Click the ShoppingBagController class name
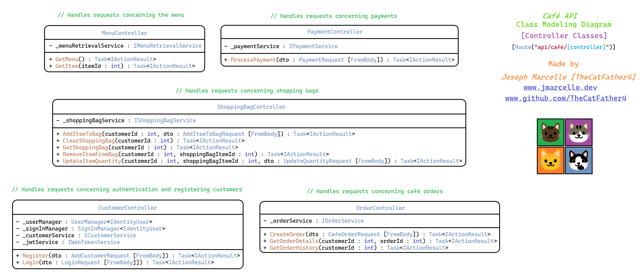 [x=251, y=107]
